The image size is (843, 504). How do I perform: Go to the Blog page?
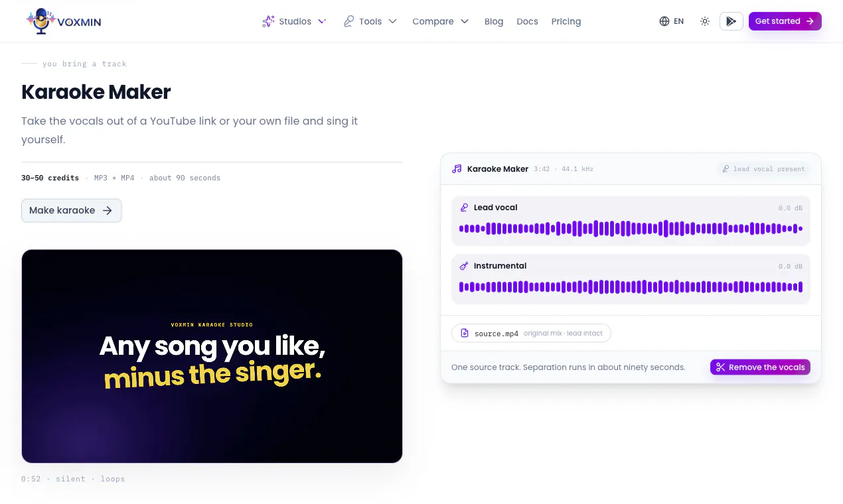click(494, 21)
